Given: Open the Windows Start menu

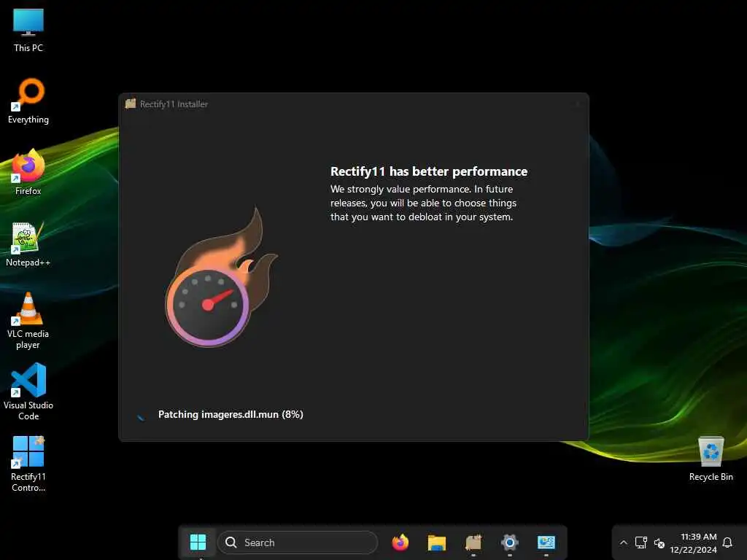Looking at the screenshot, I should click(198, 542).
